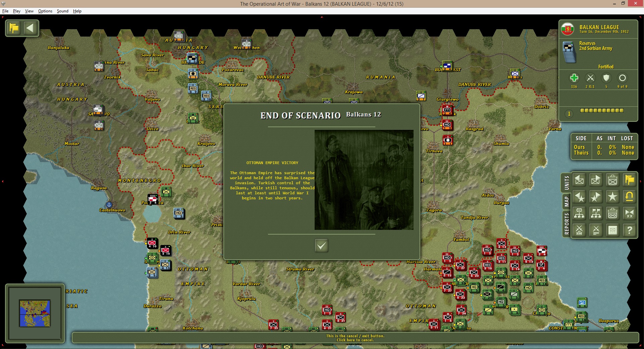644x349 pixels.
Task: Click the cancel/exit message bar
Action: pyautogui.click(x=355, y=338)
